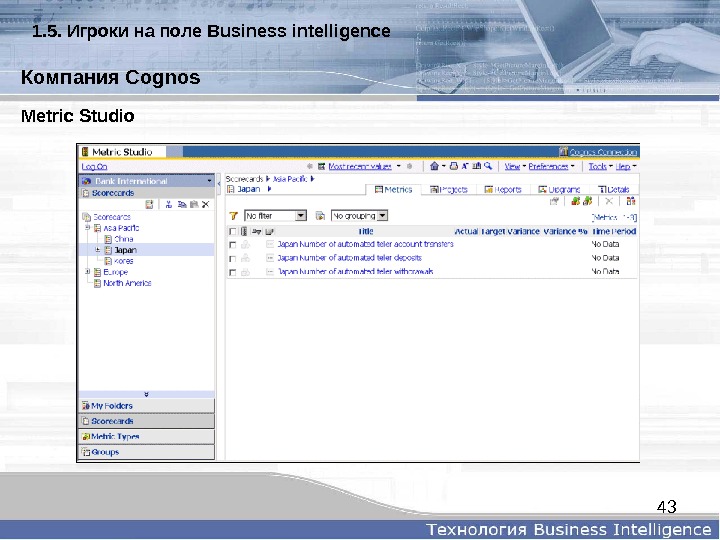Click the Cognos Connection icon in title bar
Screen dimensions: 720x540
(564, 152)
